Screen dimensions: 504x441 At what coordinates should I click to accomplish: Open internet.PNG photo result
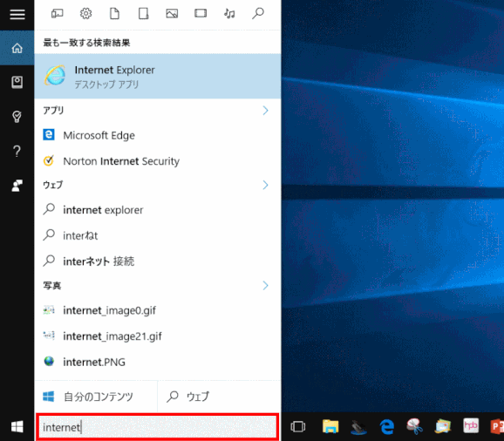[158, 362]
